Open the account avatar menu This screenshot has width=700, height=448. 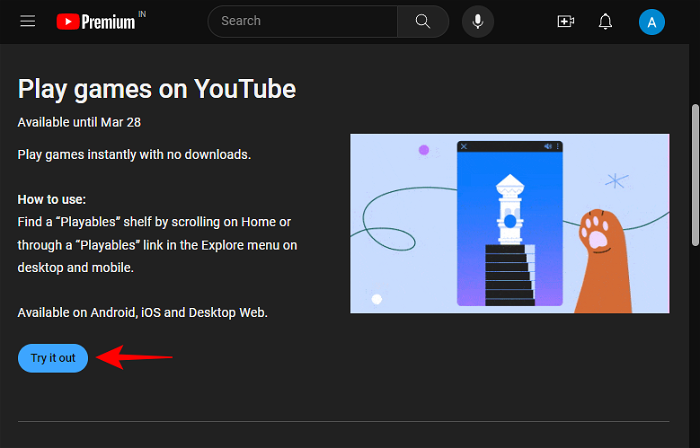tap(652, 22)
